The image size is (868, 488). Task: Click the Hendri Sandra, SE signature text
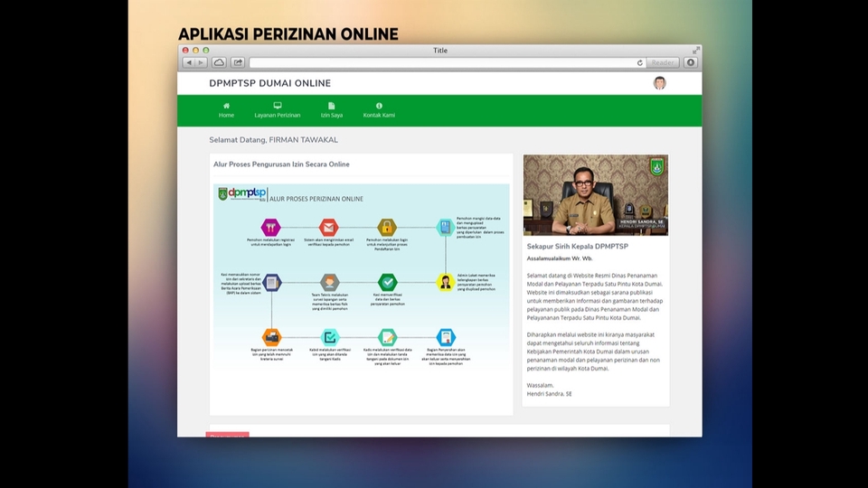click(549, 394)
